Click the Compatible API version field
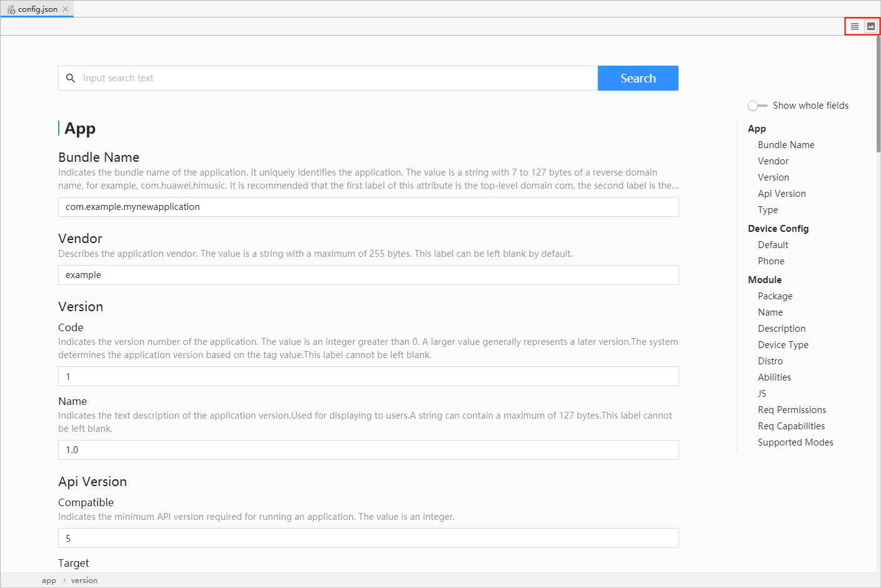The height and width of the screenshot is (588, 881). point(368,538)
